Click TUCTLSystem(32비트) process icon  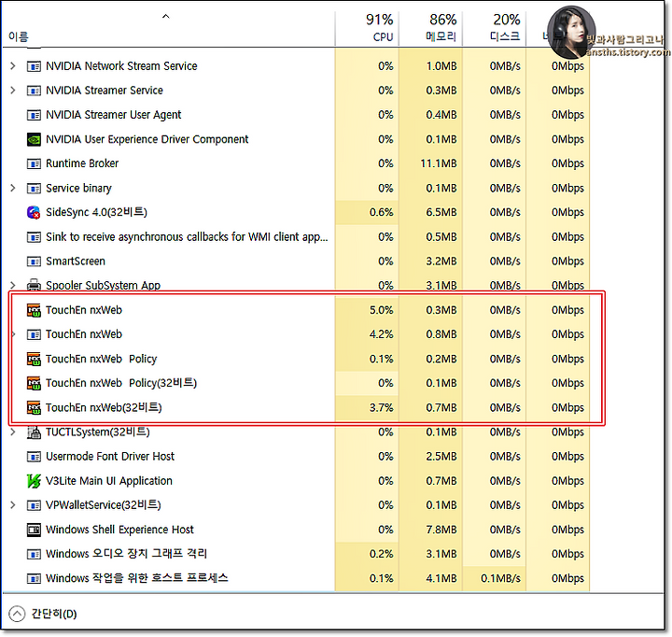[x=34, y=432]
